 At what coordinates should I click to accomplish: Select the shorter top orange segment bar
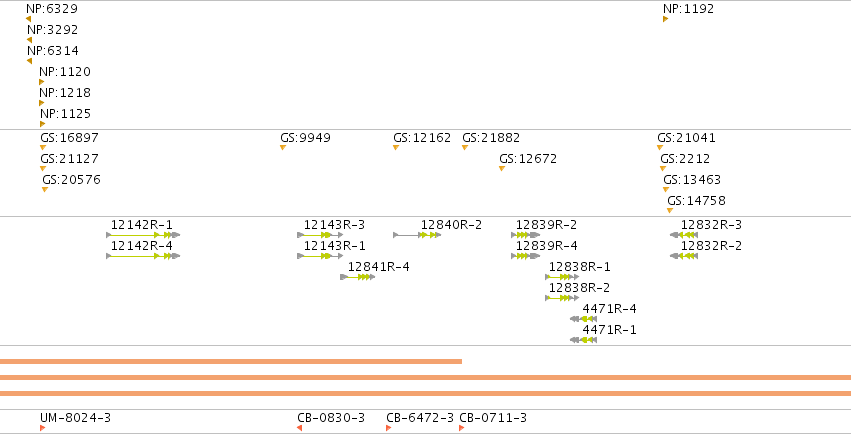coord(231,361)
